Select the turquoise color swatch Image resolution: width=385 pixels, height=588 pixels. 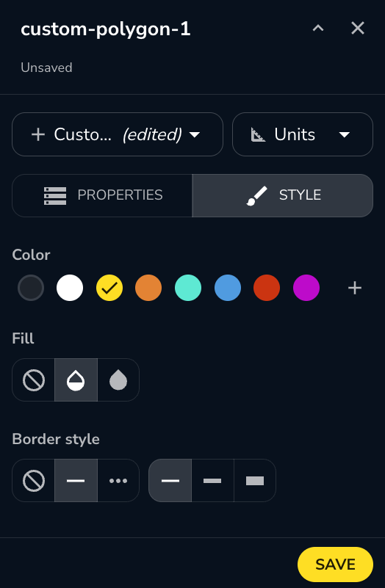click(188, 288)
